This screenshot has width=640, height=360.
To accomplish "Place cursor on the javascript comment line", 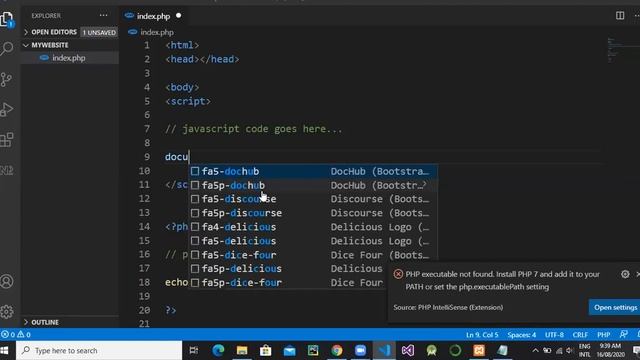I will [x=253, y=129].
